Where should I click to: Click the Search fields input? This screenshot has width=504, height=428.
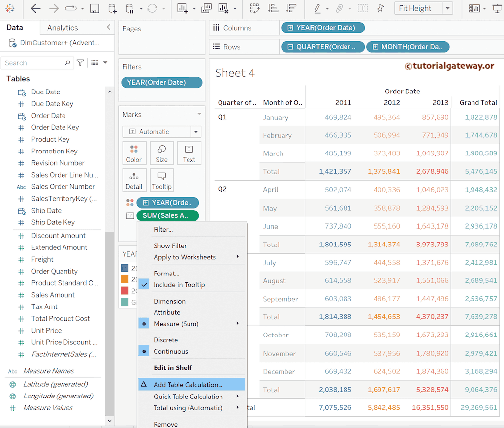[x=37, y=63]
